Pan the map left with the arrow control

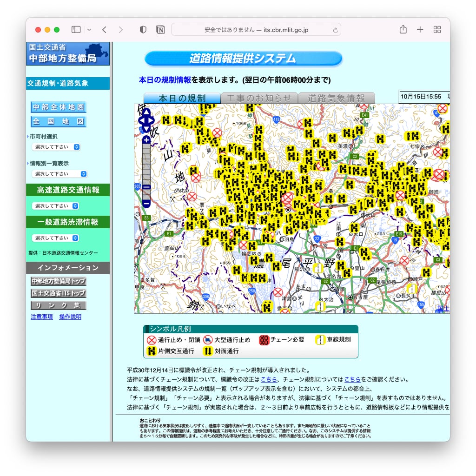click(x=141, y=119)
